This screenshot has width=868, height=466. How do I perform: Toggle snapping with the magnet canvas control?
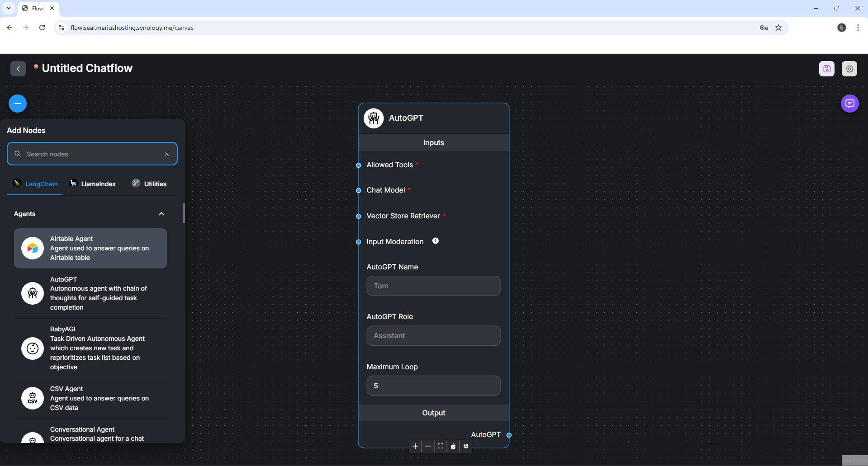click(466, 446)
